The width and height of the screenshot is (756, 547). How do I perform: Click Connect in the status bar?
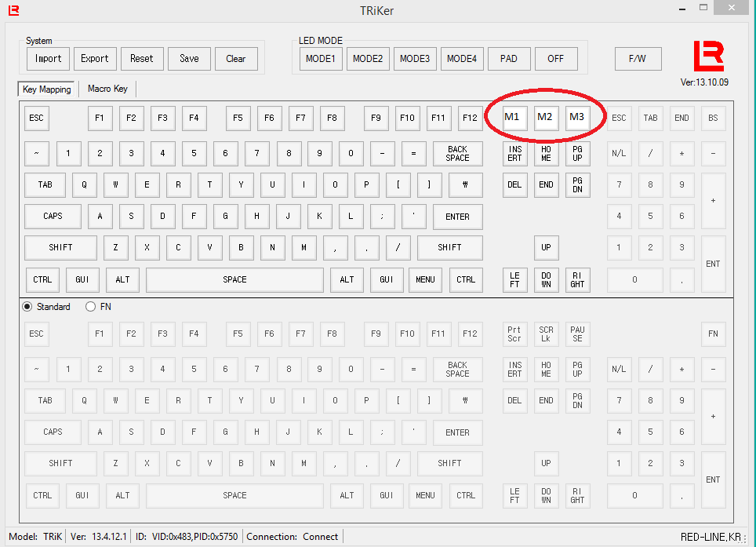320,537
